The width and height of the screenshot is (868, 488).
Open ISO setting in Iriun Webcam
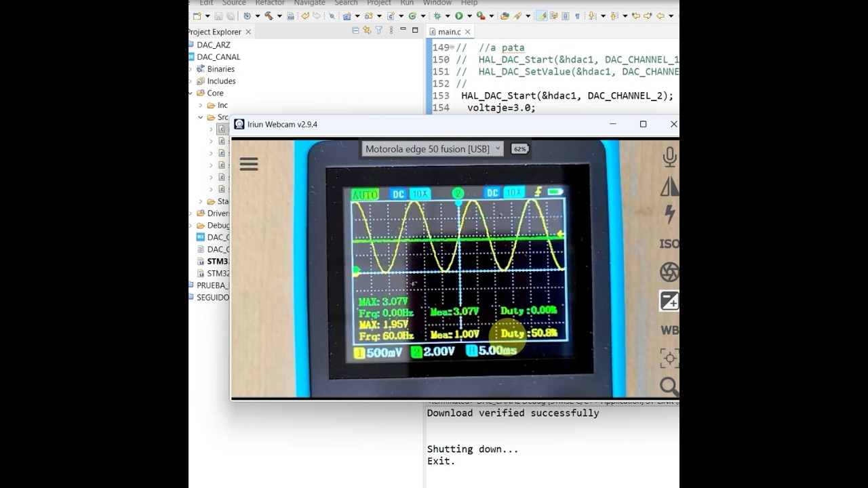669,243
